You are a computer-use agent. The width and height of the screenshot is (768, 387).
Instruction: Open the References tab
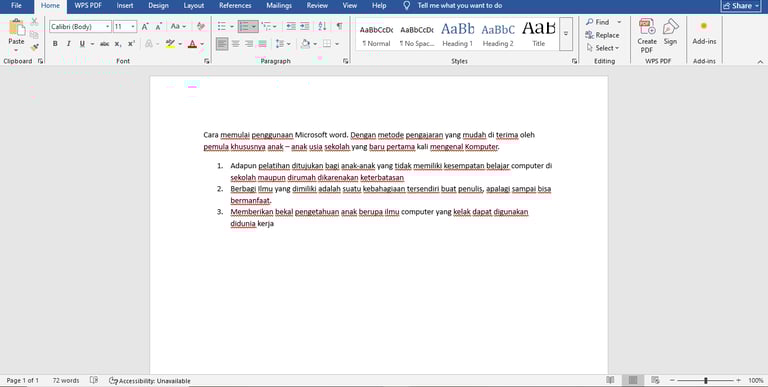point(235,6)
